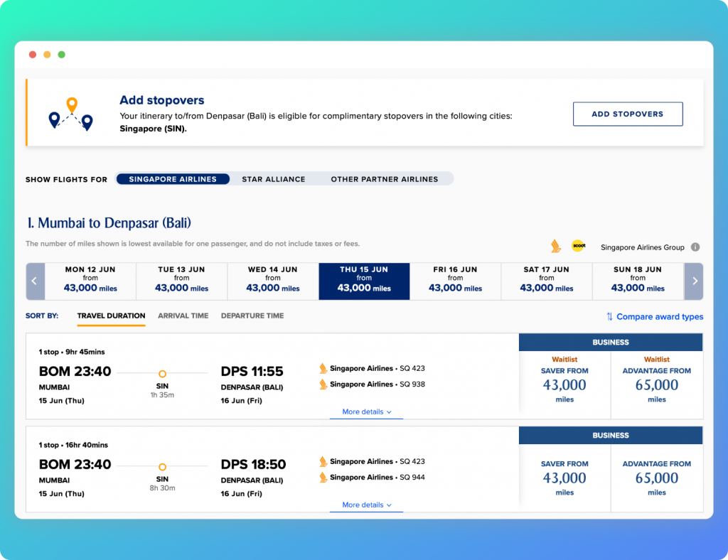Sort flights by Arrival Time
This screenshot has height=560, width=728.
click(x=183, y=316)
